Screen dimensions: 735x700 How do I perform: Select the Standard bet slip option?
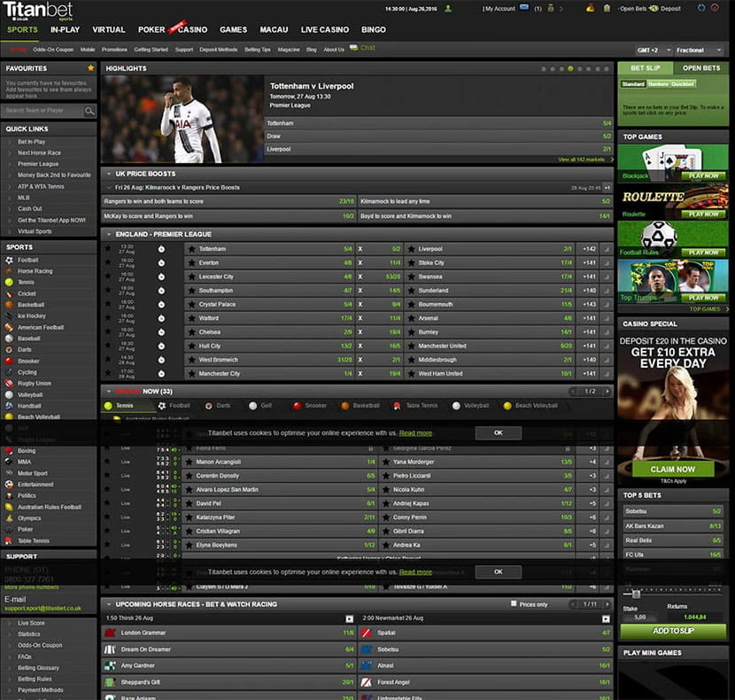[x=633, y=84]
